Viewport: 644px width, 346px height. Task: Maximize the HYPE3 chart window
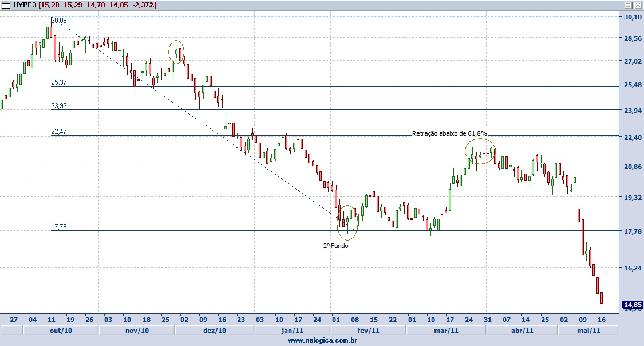[627, 5]
